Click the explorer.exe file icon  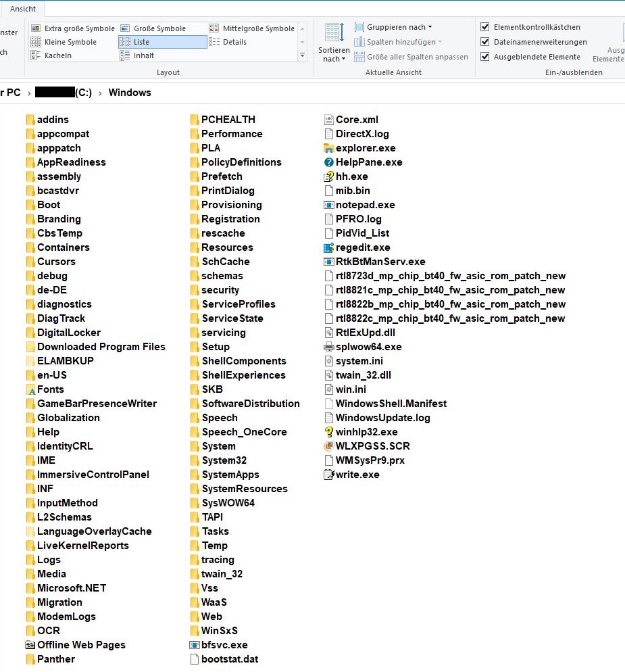pyautogui.click(x=328, y=148)
